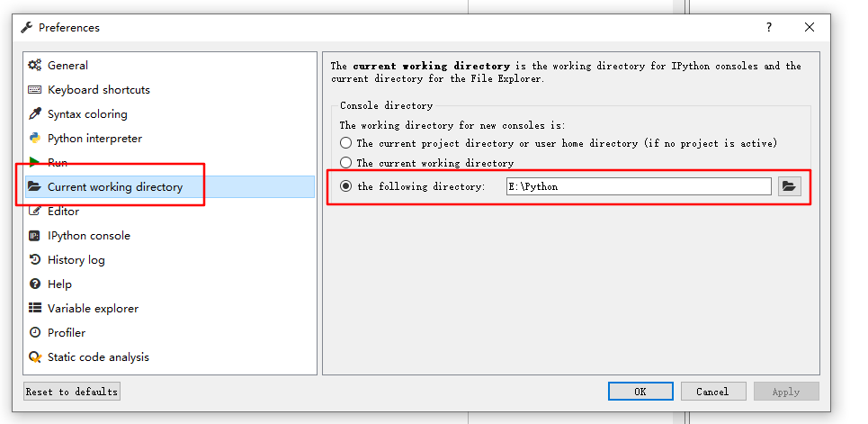Image resolution: width=868 pixels, height=424 pixels.
Task: Click the History log clock icon
Action: (x=35, y=259)
